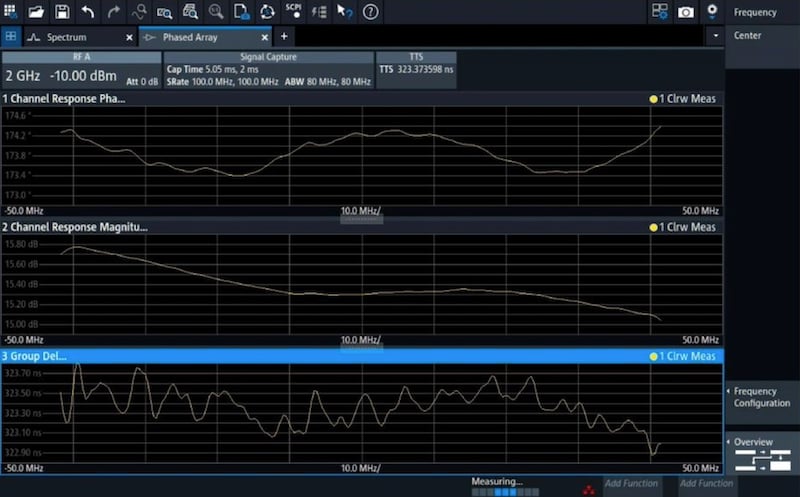The width and height of the screenshot is (800, 497).
Task: Click the first Add Function button
Action: (x=631, y=483)
